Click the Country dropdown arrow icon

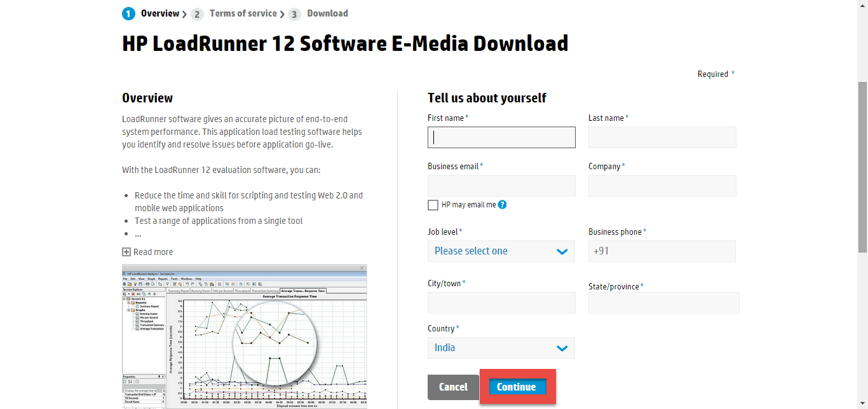click(562, 348)
